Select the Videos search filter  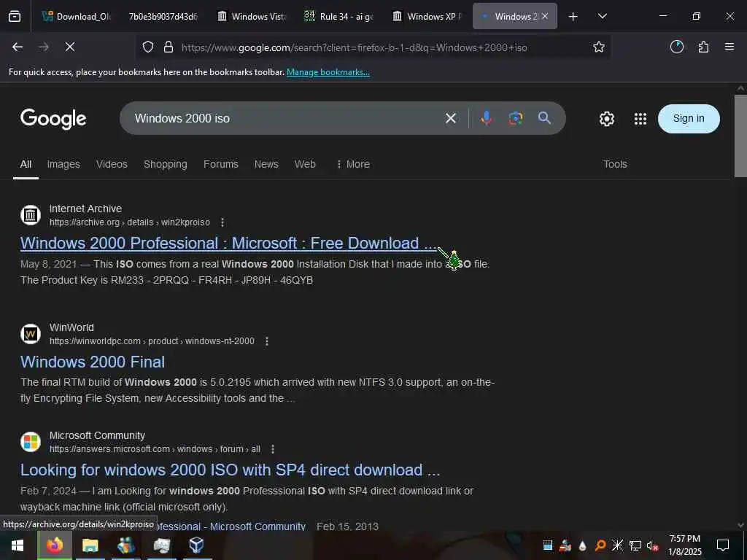click(112, 164)
